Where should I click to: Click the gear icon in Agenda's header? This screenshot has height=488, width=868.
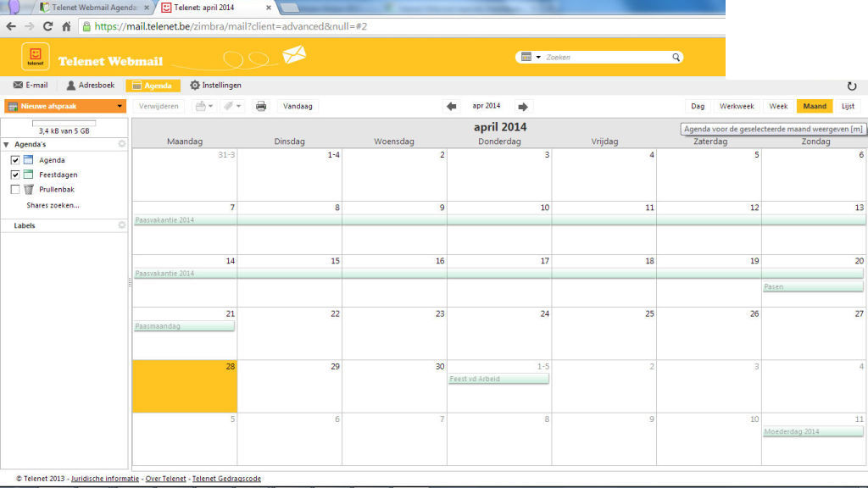click(x=122, y=144)
